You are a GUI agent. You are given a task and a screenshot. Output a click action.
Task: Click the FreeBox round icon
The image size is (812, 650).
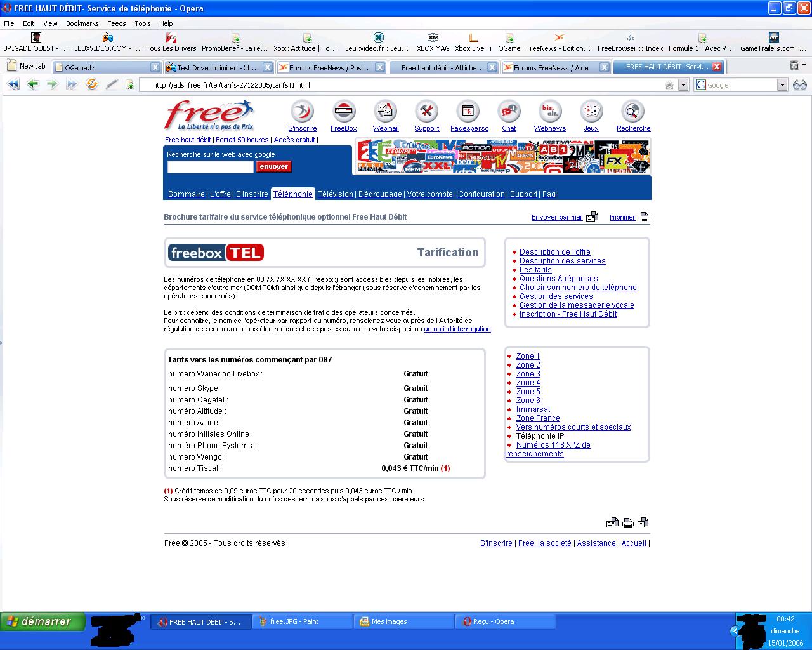[344, 112]
